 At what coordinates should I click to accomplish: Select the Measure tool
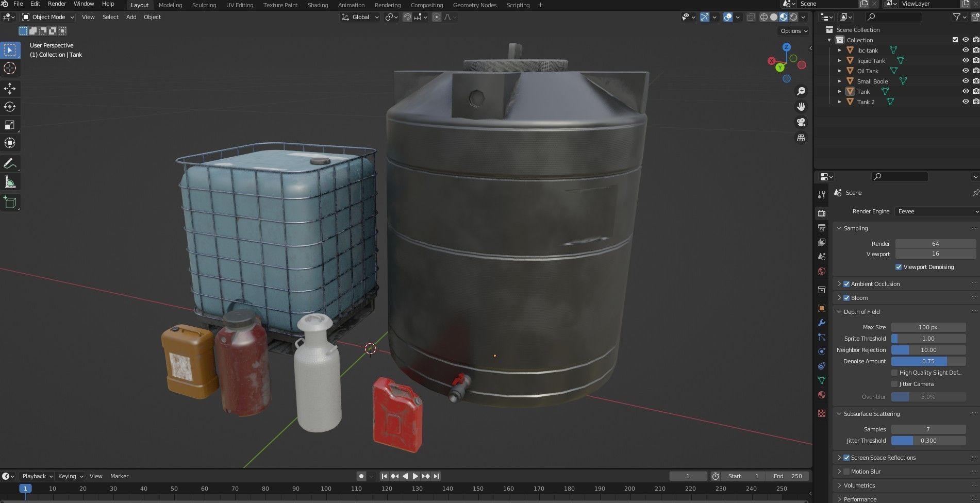point(10,181)
